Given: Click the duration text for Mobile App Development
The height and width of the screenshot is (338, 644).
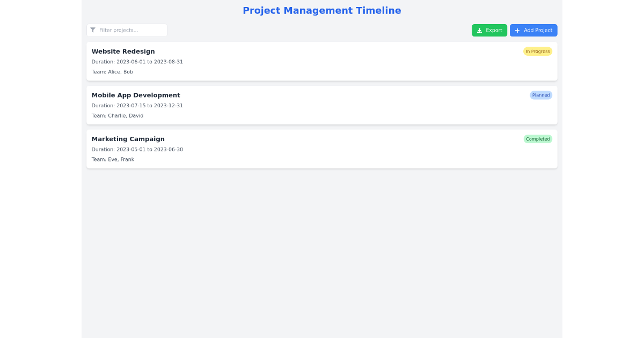Looking at the screenshot, I should [137, 105].
